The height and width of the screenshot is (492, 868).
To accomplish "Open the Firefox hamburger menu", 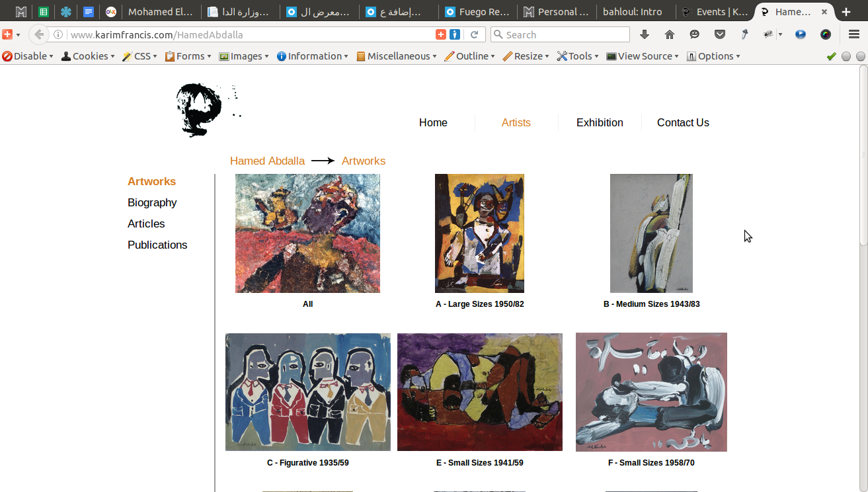I will pyautogui.click(x=853, y=34).
